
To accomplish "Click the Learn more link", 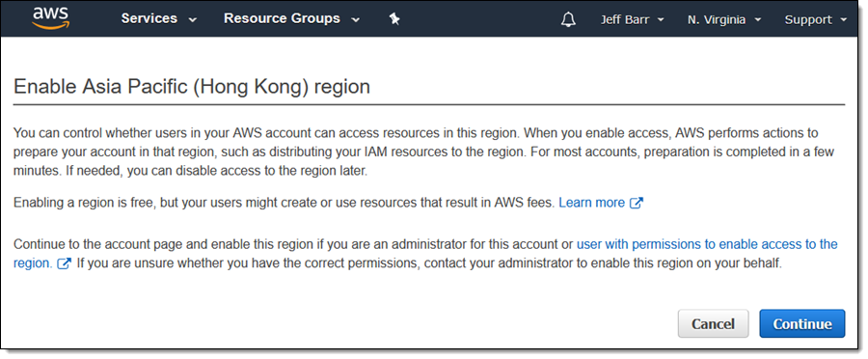I will [592, 203].
